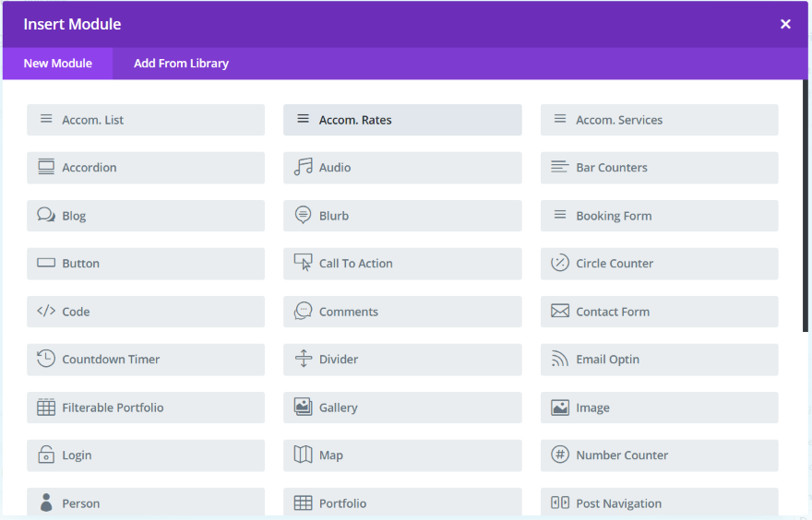Switch to the New Module tab
The height and width of the screenshot is (520, 812).
[x=57, y=63]
